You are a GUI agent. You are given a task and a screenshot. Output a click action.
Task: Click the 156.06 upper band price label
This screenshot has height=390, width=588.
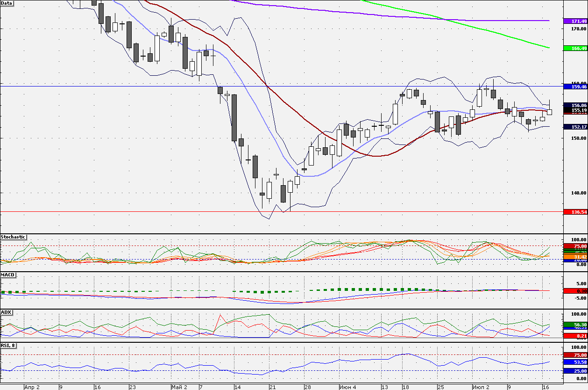[x=576, y=105]
